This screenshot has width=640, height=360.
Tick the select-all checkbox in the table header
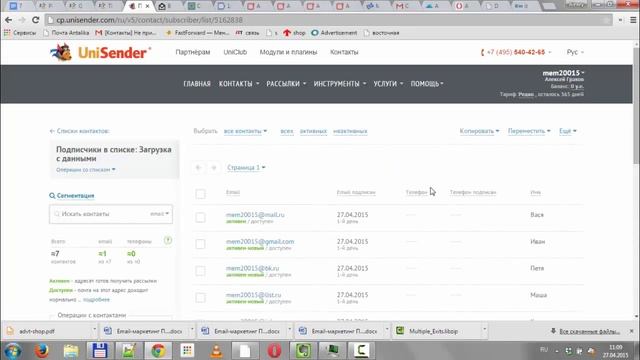point(200,194)
